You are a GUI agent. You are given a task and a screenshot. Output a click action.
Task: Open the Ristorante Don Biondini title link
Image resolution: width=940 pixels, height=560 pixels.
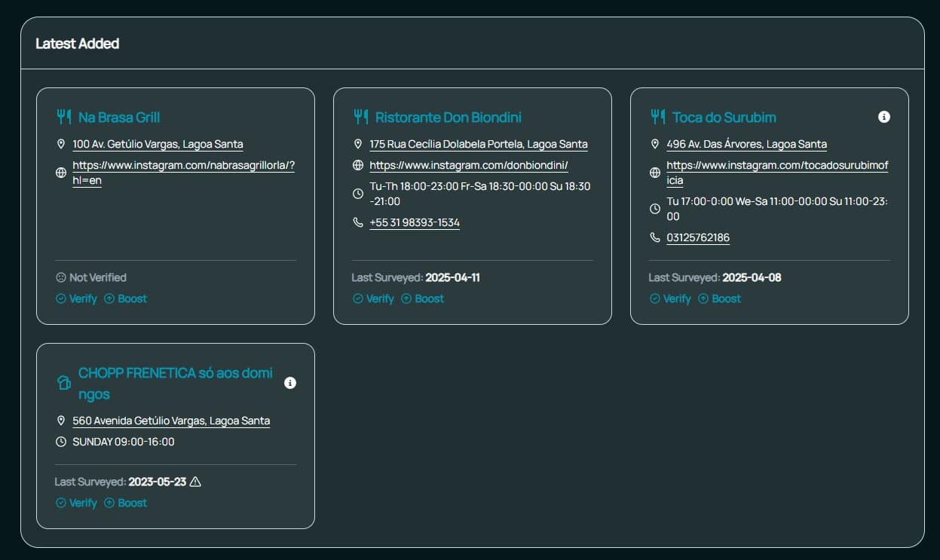point(449,117)
